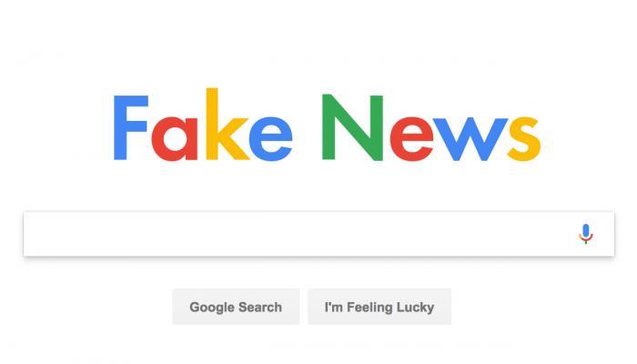Screen dimensions: 637x364
Task: Open the Fake News homepage logo
Action: coord(327,125)
